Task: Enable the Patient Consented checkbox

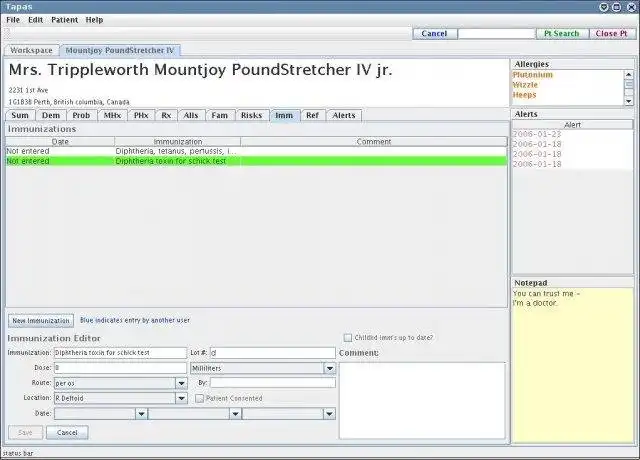Action: tap(199, 398)
